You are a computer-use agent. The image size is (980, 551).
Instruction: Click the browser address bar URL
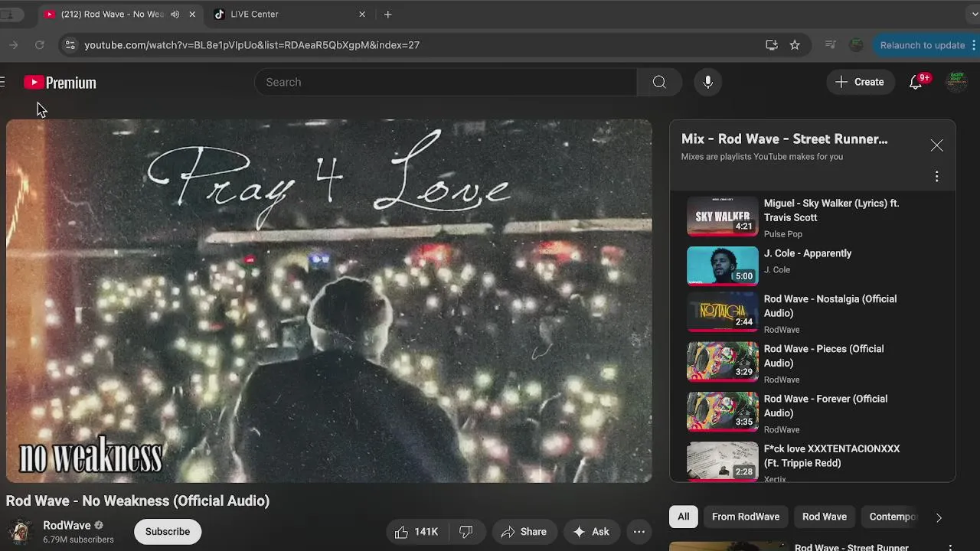(x=252, y=45)
